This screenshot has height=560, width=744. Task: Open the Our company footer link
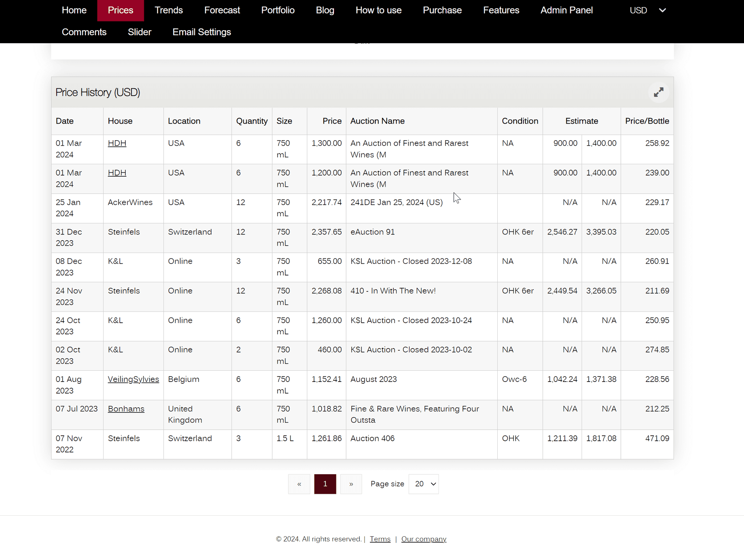[424, 539]
